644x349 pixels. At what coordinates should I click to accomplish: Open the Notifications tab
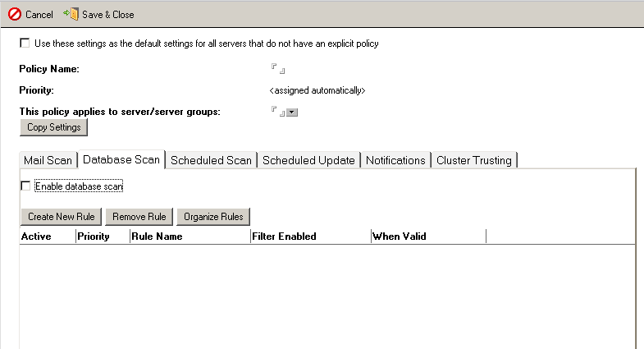tap(395, 160)
